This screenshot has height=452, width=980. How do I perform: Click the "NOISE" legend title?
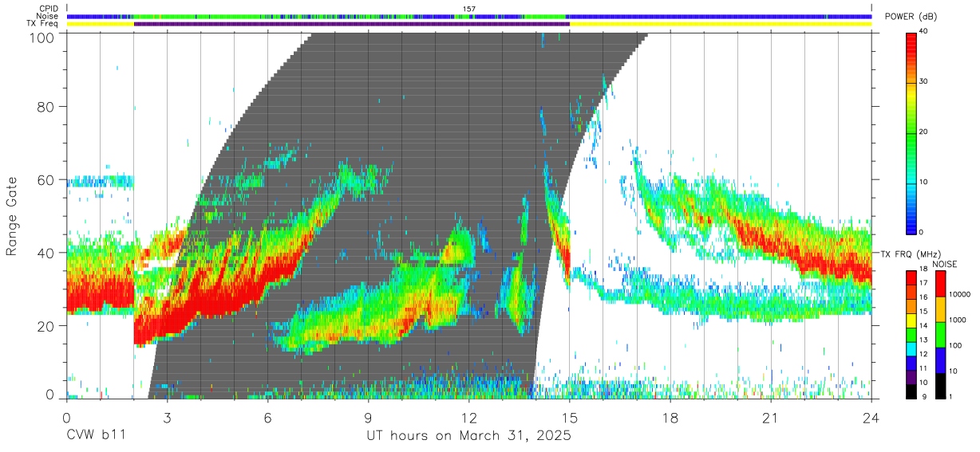click(x=944, y=264)
